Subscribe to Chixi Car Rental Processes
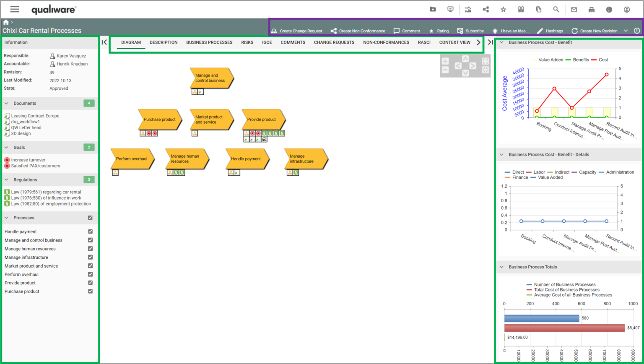The width and height of the screenshot is (644, 364). click(470, 31)
